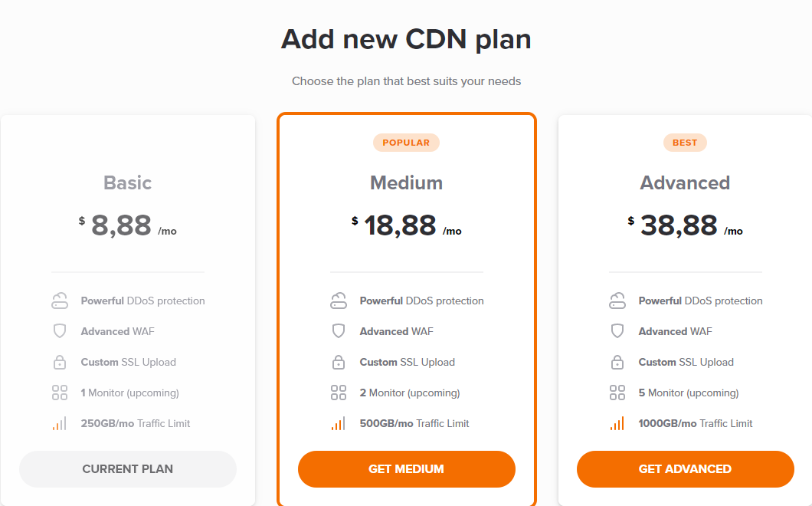Click the SSL padlock icon in Advanced plan
Viewport: 812px width, 506px height.
(617, 362)
